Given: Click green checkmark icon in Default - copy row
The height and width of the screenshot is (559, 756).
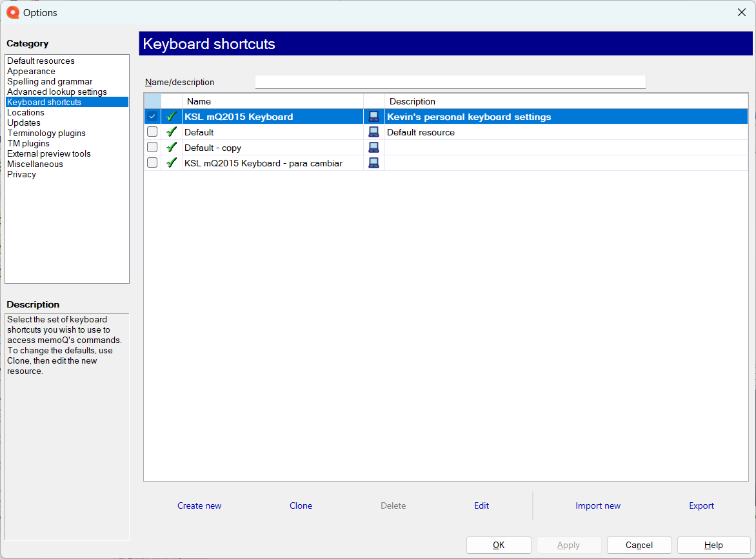Looking at the screenshot, I should pyautogui.click(x=171, y=147).
